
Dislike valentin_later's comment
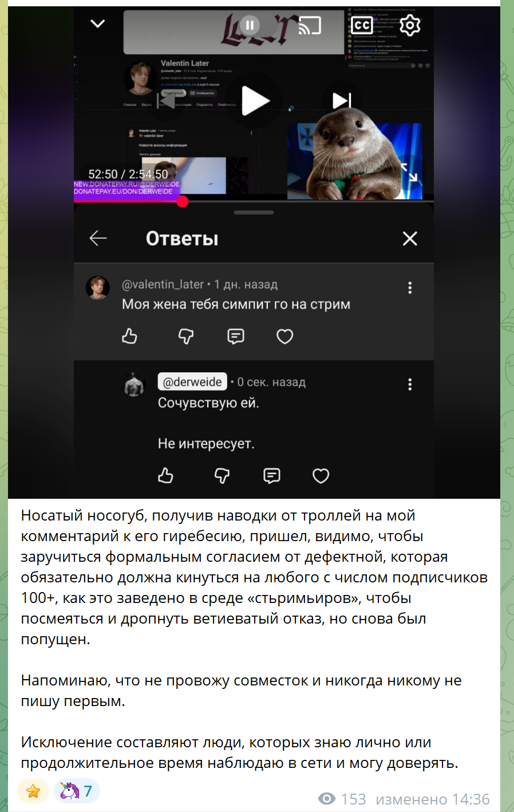(186, 336)
